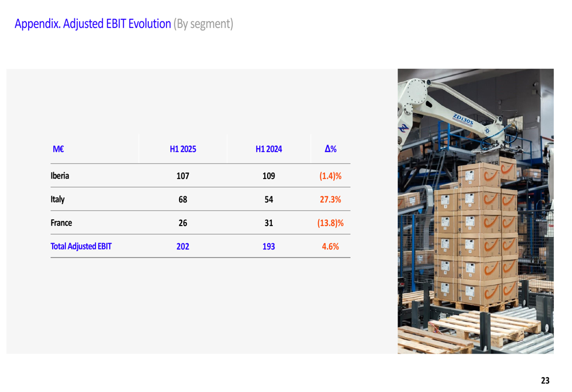
Task: Click the warehouse robot arm photo
Action: (x=475, y=211)
